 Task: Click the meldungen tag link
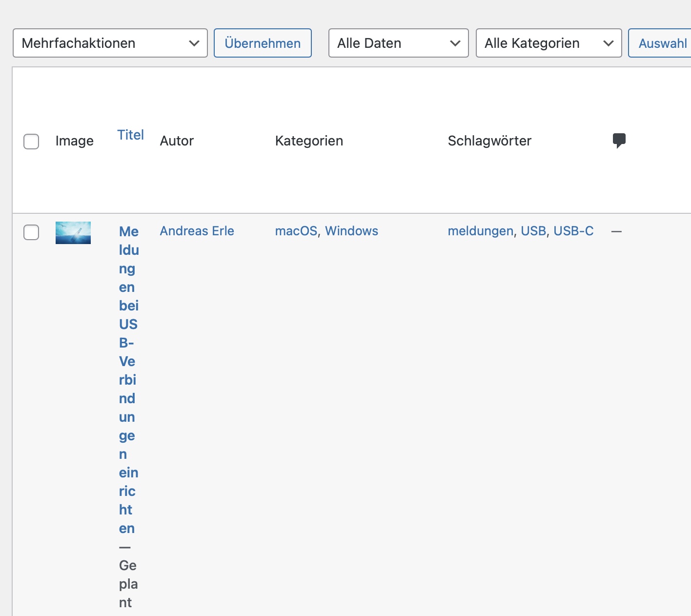pos(480,231)
